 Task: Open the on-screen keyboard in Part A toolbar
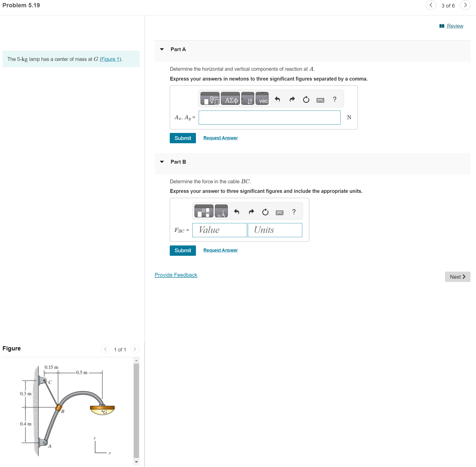[x=320, y=100]
